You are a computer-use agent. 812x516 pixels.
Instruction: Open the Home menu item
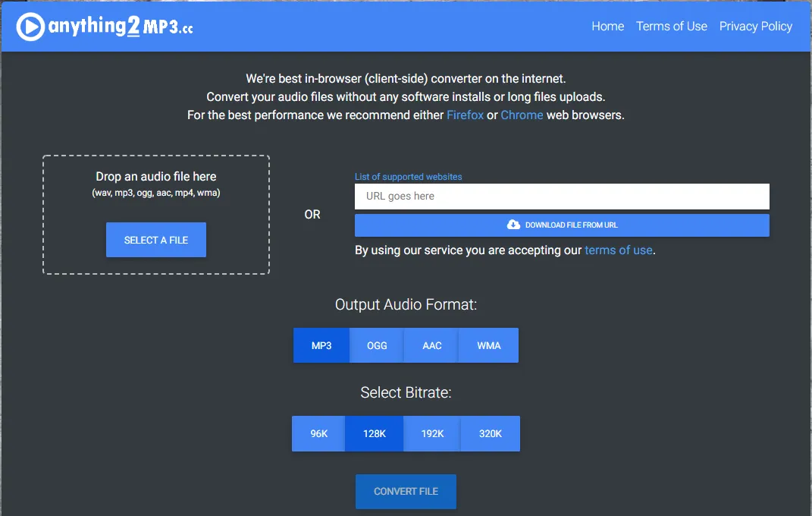tap(607, 27)
